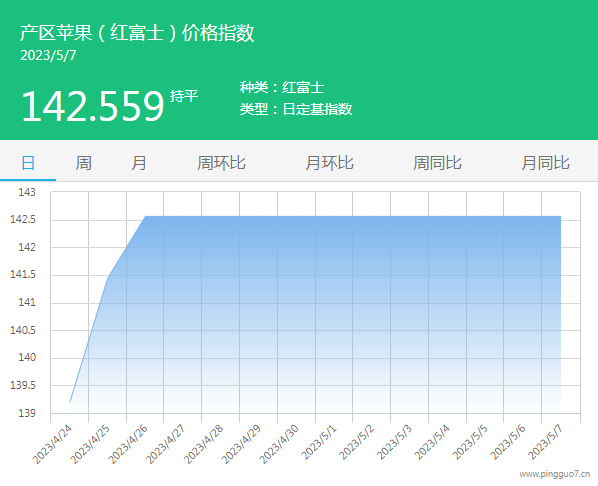Switch to the 日 tab
This screenshot has height=486, width=598.
point(28,163)
